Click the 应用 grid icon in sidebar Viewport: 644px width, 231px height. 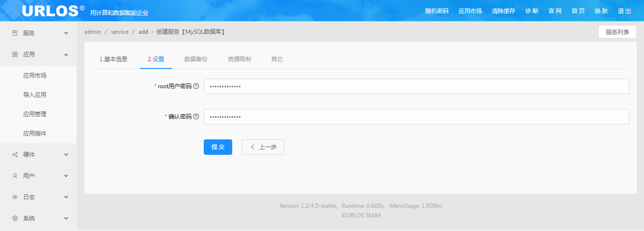coord(15,54)
